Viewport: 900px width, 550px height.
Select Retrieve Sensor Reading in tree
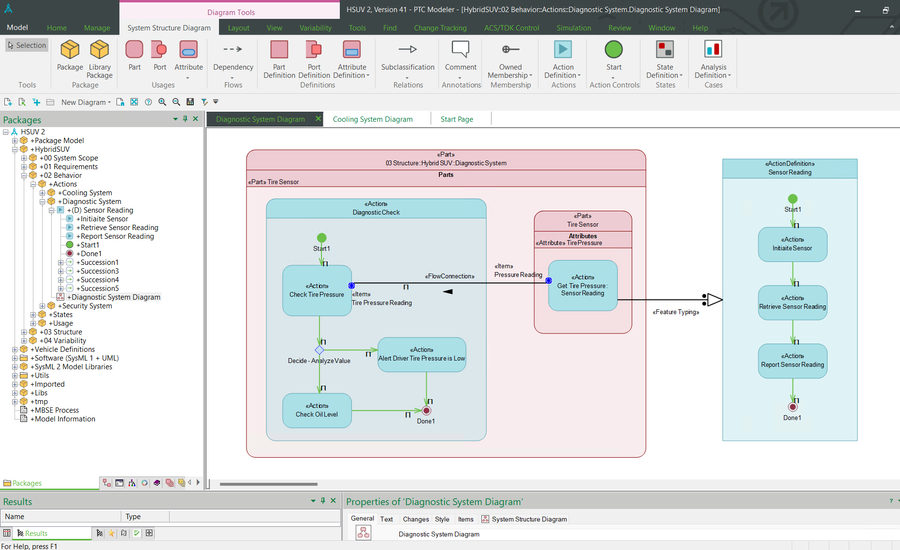click(x=118, y=228)
